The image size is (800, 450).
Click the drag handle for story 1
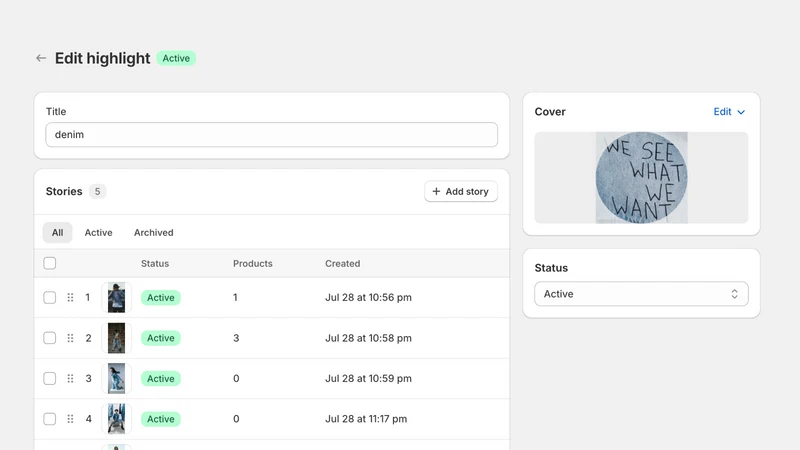click(70, 297)
